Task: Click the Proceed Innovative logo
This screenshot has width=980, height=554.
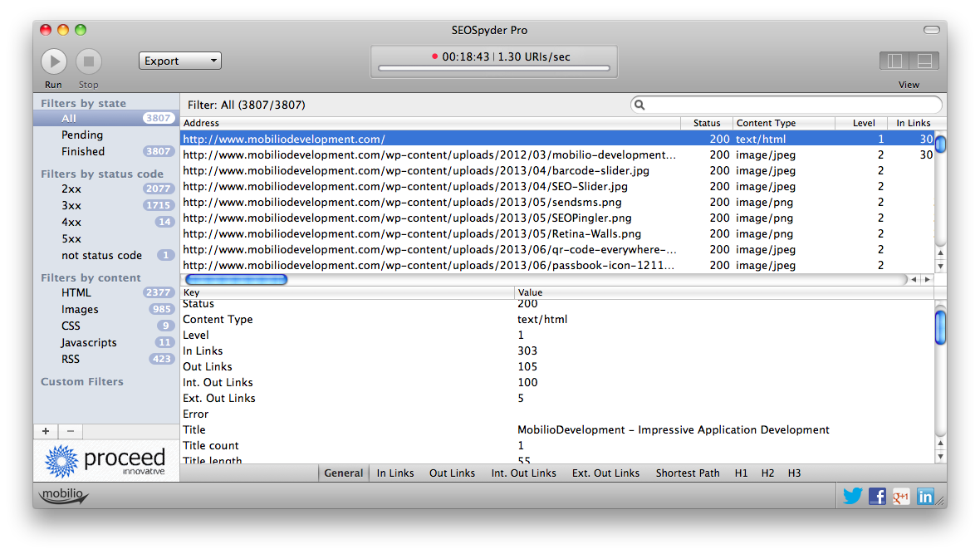Action: pyautogui.click(x=105, y=461)
